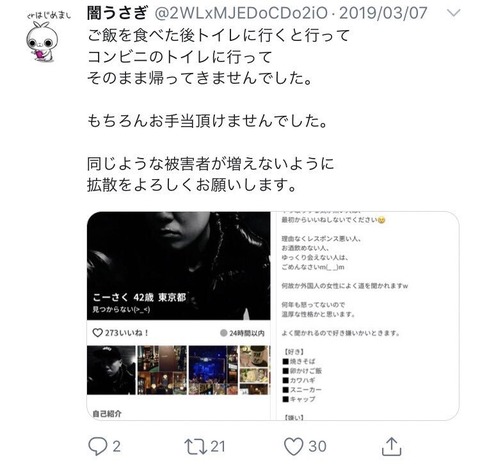Screen dimensions: 480x465
Task: Open the large dark profile photo of こーさく
Action: click(179, 266)
